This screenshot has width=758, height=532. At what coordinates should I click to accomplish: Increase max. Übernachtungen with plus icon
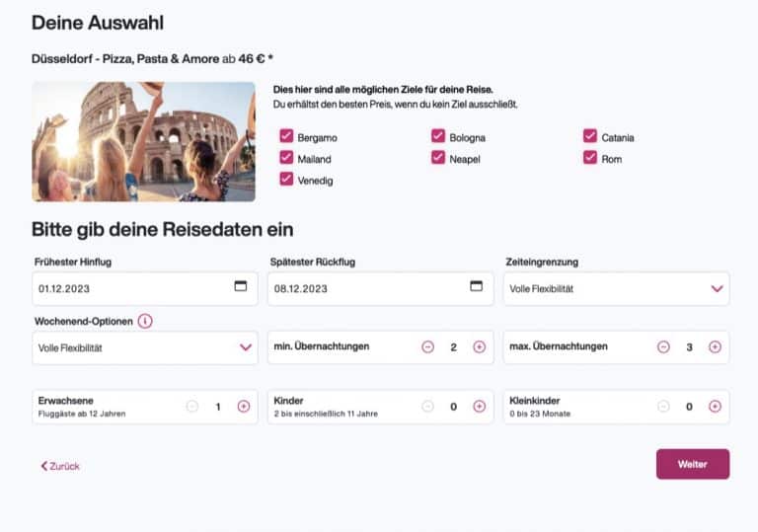click(716, 346)
